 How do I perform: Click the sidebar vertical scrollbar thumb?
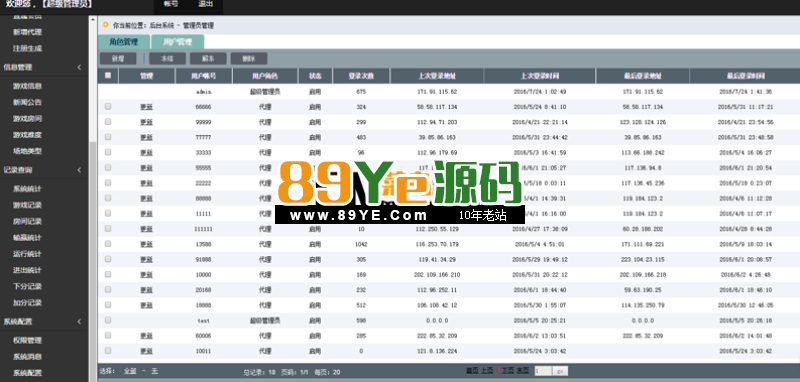[x=92, y=260]
